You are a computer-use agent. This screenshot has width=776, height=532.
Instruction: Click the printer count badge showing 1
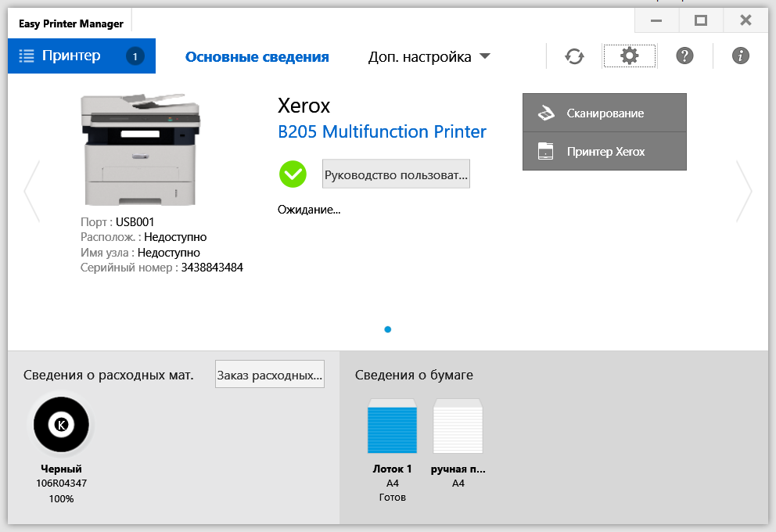coord(135,56)
